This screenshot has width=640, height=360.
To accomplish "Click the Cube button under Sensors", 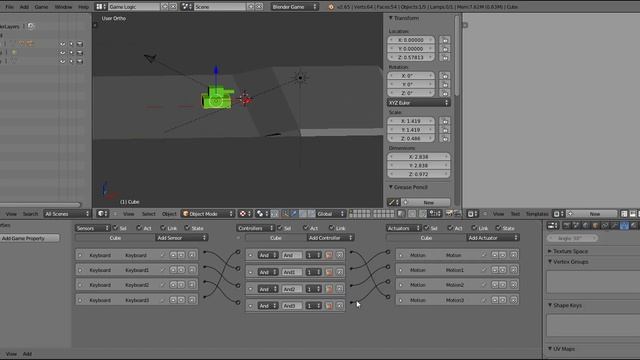I will (x=115, y=238).
